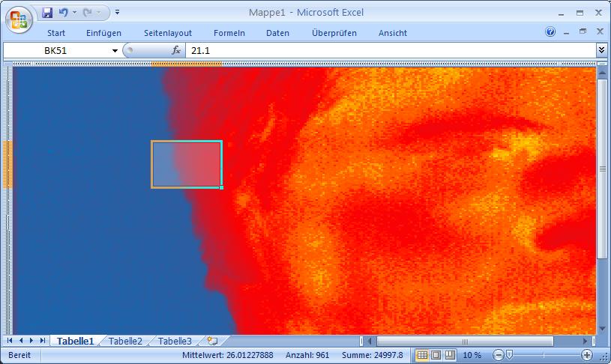Click the formula bar input showing 21.1
The image size is (611, 364).
point(390,50)
